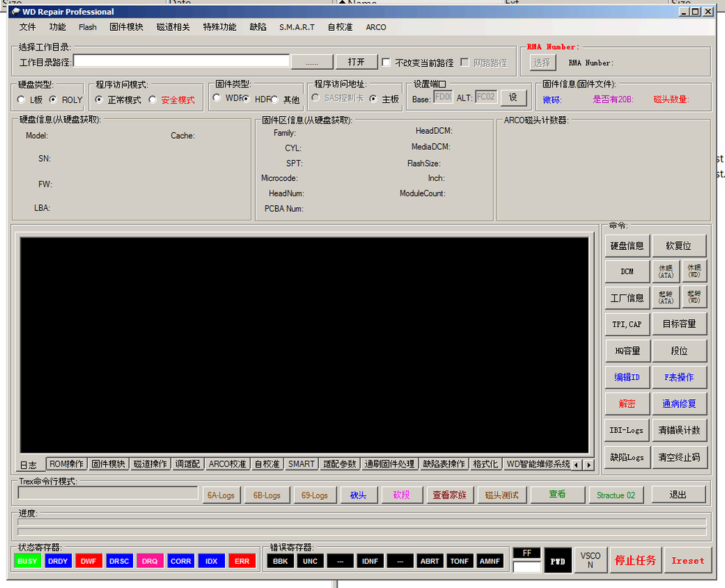Open the 特殊功能 menu
Image resolution: width=725 pixels, height=588 pixels.
click(220, 27)
